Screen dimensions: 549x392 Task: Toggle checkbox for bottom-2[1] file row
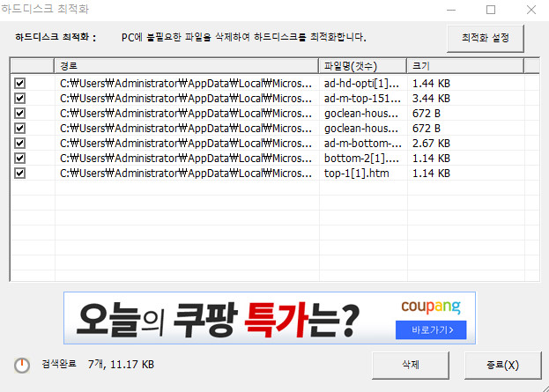click(x=19, y=159)
